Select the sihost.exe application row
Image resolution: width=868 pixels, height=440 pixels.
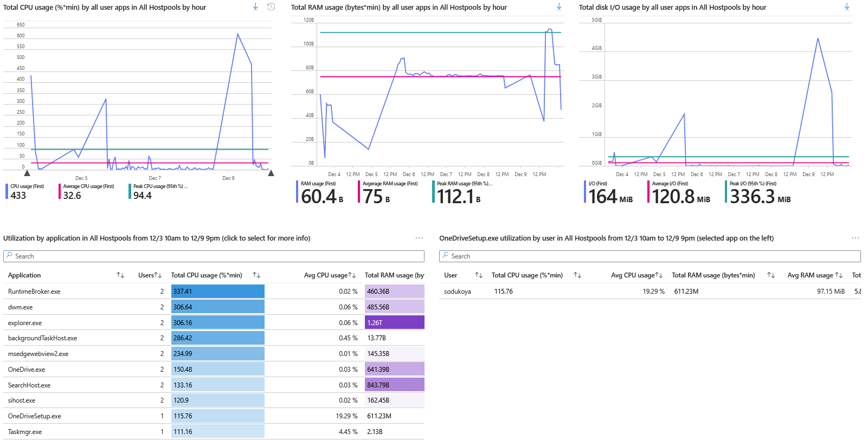click(214, 400)
